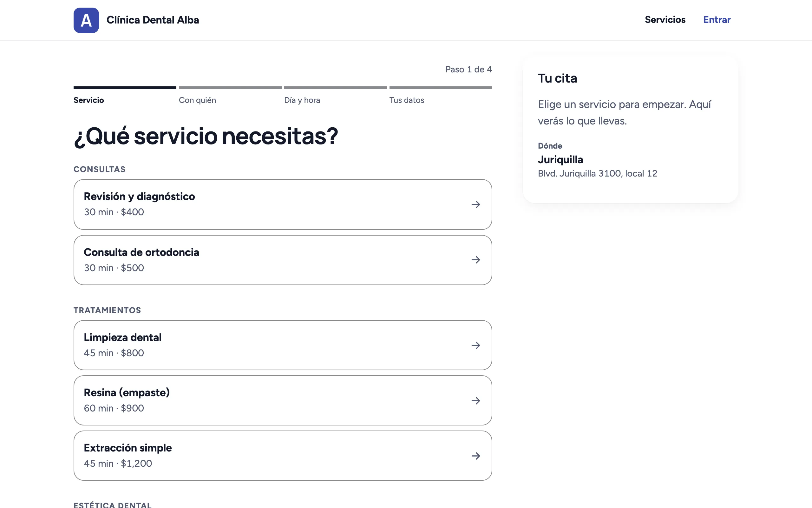Click the Día y hora progress bar segment
Viewport: 812px width, 508px height.
tap(336, 88)
